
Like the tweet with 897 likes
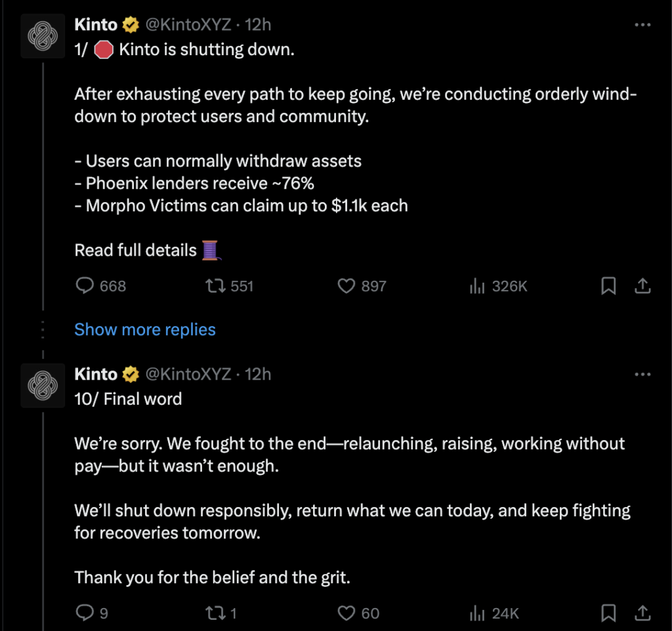pos(346,286)
